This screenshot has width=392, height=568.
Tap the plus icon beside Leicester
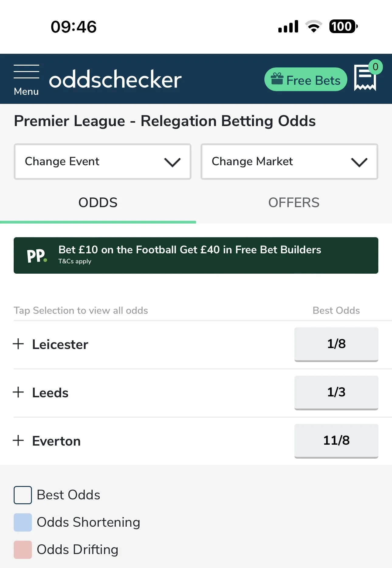coord(19,344)
